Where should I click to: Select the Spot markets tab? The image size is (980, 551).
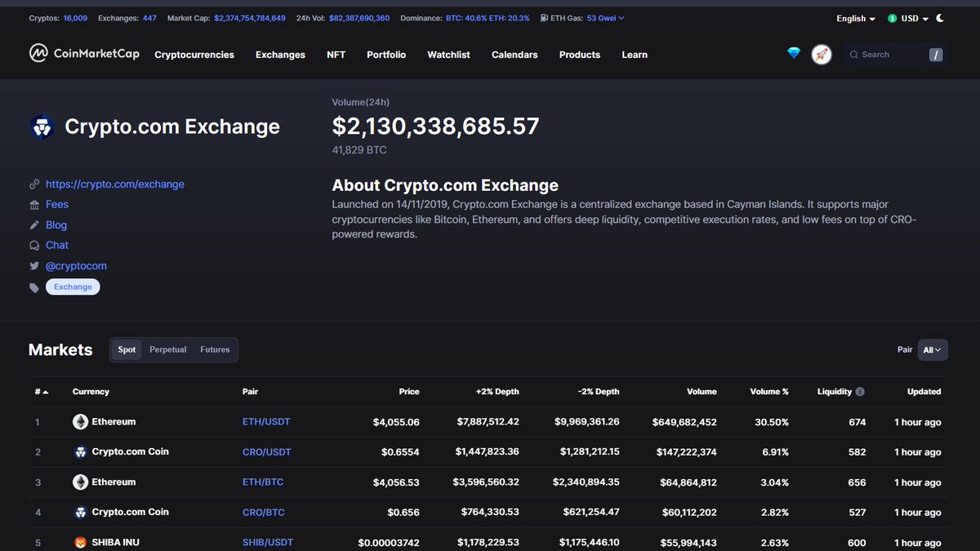(x=127, y=349)
